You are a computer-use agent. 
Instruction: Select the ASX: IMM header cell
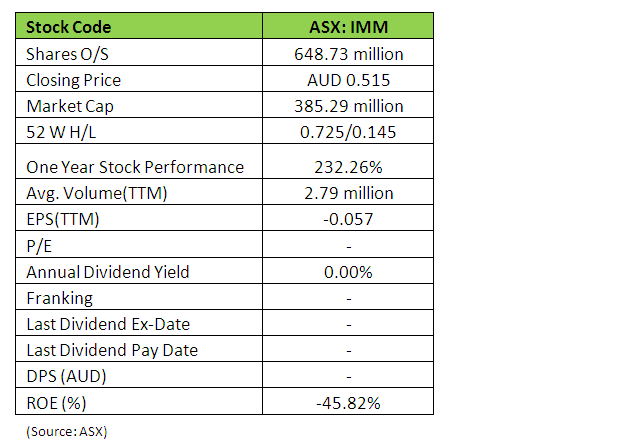(347, 26)
